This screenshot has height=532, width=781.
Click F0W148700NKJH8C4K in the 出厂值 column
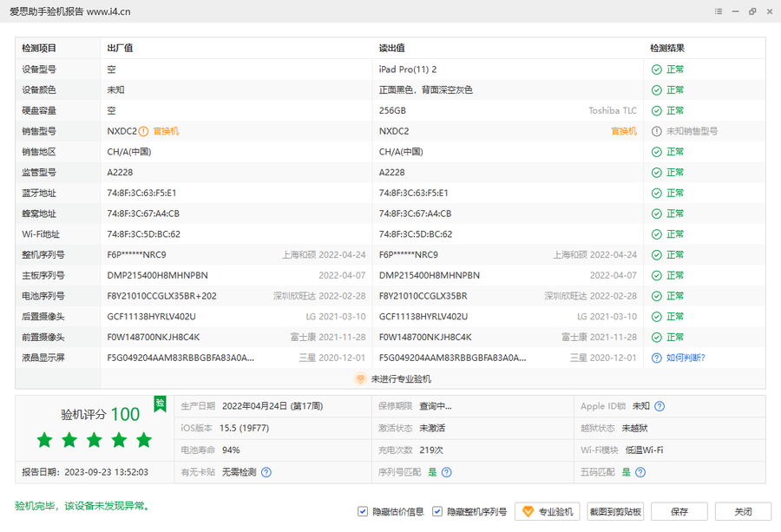coord(154,338)
